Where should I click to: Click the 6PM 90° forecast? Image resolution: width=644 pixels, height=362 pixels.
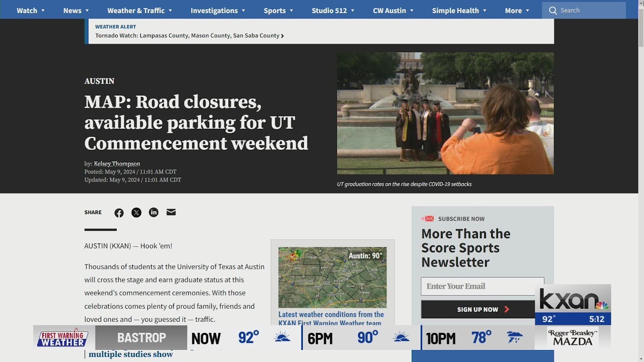368,337
